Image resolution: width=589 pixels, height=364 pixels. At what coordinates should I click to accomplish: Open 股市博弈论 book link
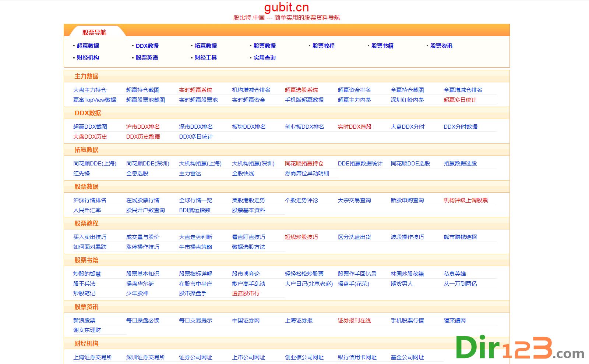pyautogui.click(x=246, y=274)
